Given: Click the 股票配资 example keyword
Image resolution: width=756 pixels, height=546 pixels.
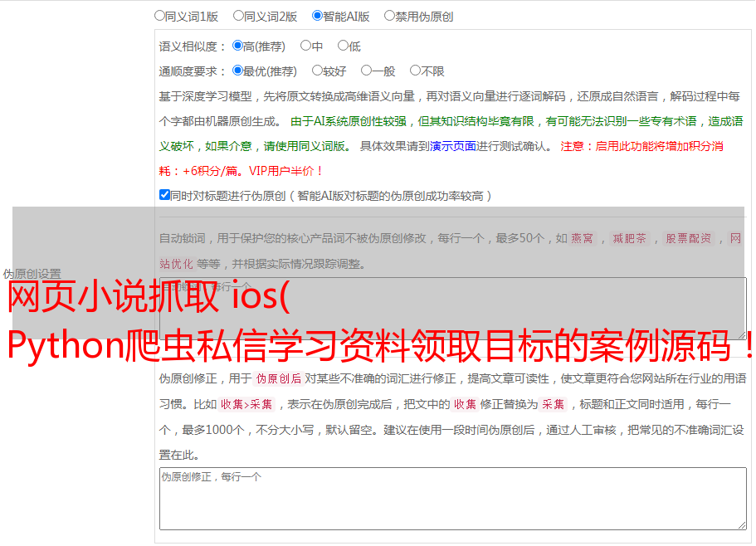Looking at the screenshot, I should 689,238.
